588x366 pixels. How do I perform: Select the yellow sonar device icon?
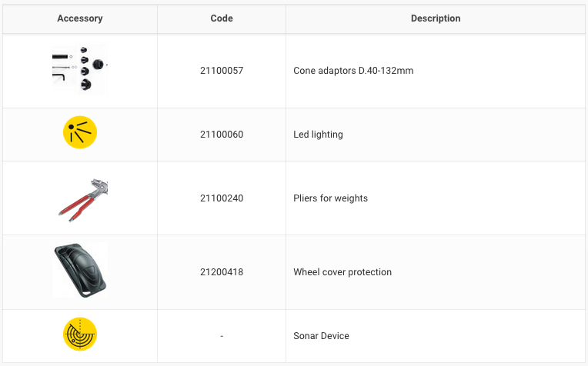(80, 335)
